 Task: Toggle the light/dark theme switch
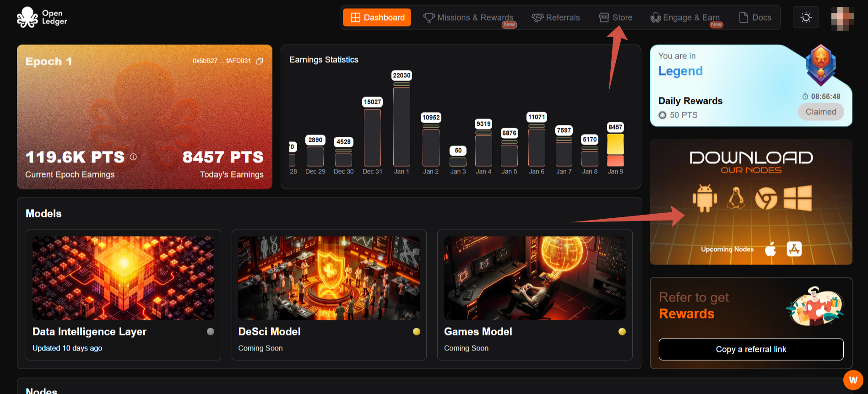(806, 18)
